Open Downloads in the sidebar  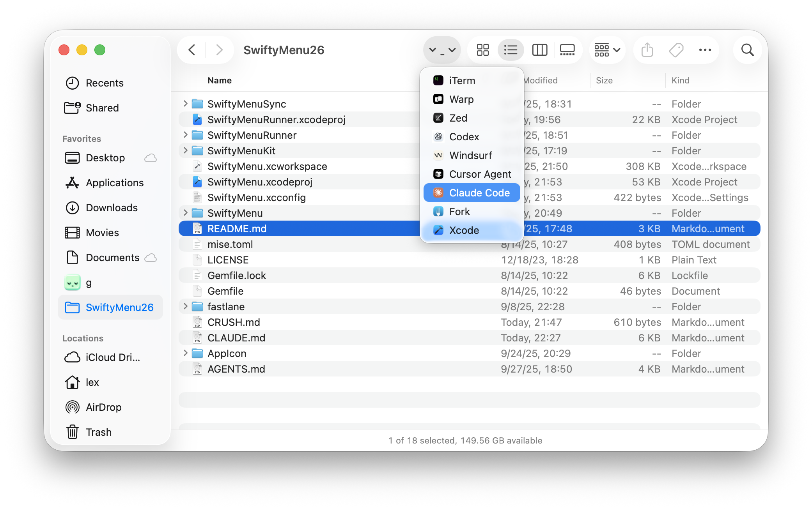tap(112, 208)
